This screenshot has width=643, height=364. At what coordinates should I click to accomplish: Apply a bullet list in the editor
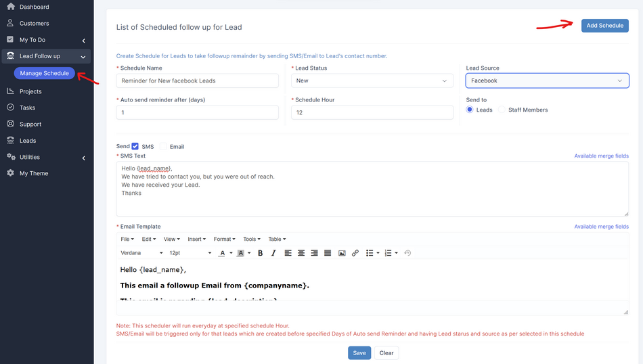click(370, 253)
